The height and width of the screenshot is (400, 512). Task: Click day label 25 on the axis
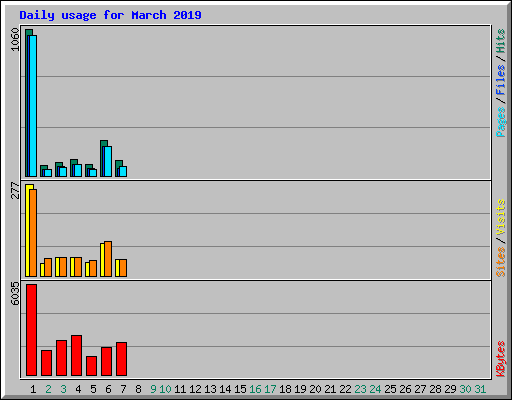click(390, 389)
